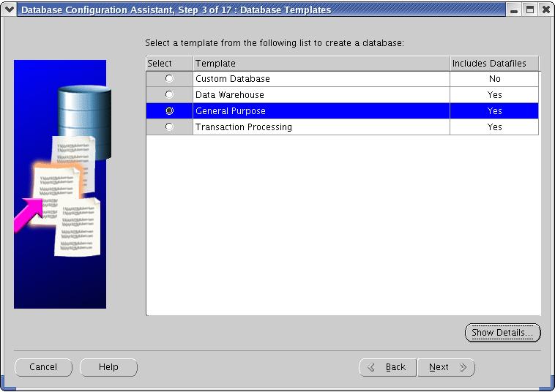Minimize the Database Configuration Assistant window
555x392 pixels.
tap(515, 10)
